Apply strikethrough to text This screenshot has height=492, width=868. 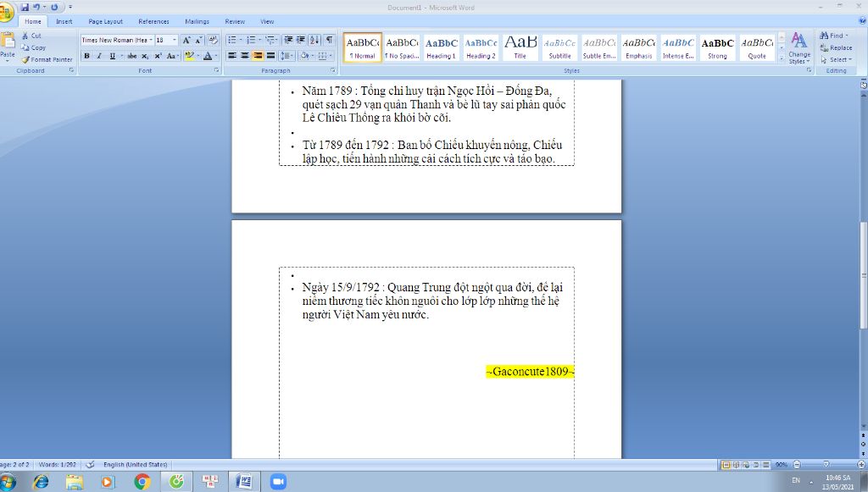click(x=131, y=56)
